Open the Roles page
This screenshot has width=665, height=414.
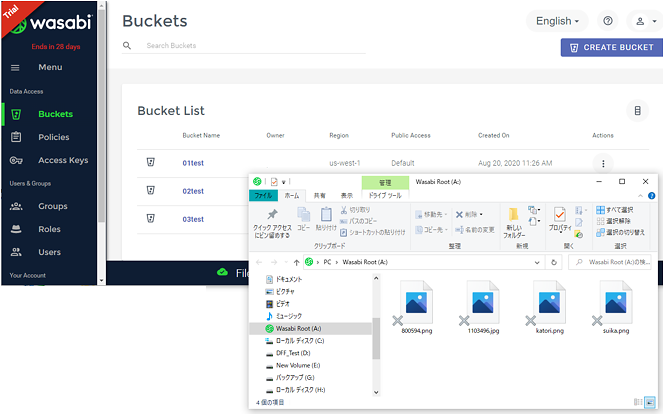point(49,229)
